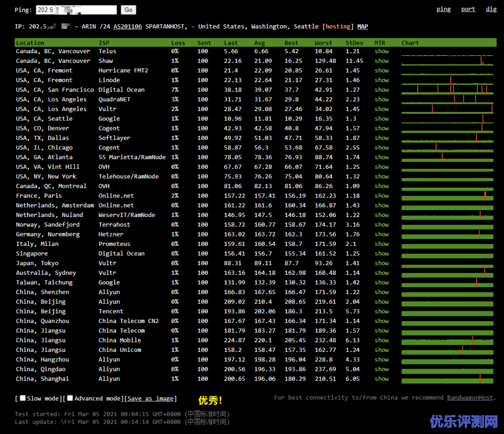This screenshot has height=434, width=504.
Task: Select the 'China Telecom CN2' ISP cell
Action: [x=129, y=321]
